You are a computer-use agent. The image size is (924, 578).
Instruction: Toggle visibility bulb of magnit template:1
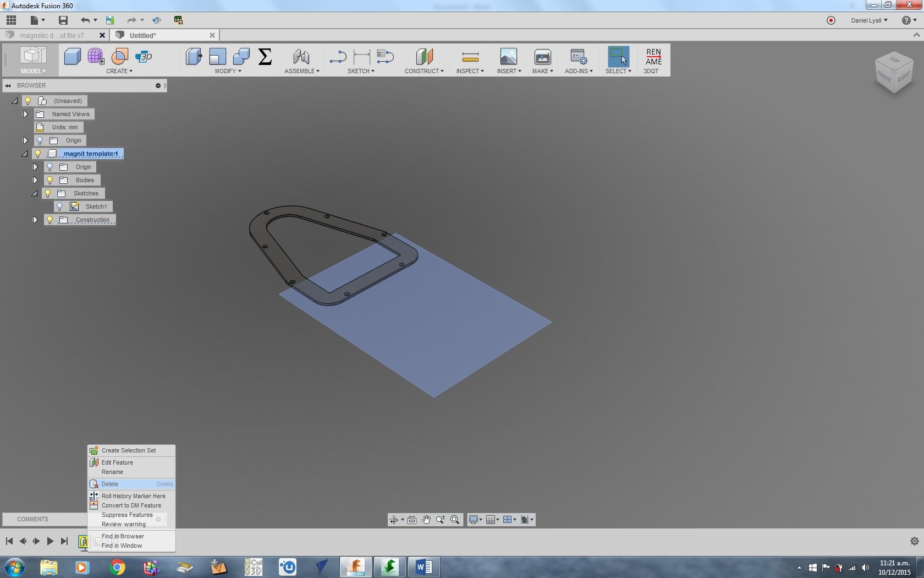coord(38,154)
